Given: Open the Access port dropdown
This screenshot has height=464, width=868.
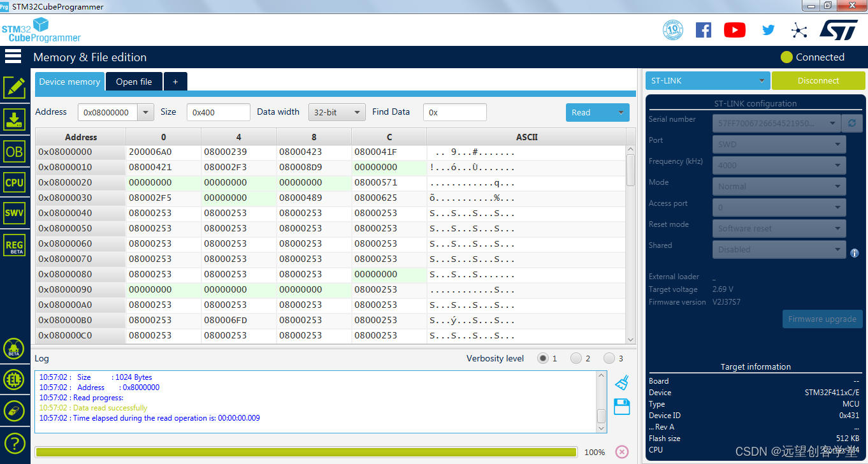Looking at the screenshot, I should [779, 207].
